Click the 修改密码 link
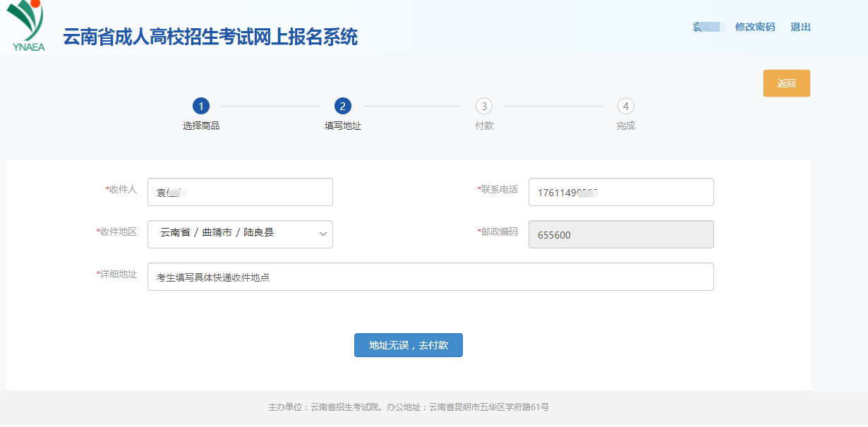Image resolution: width=868 pixels, height=427 pixels. click(x=754, y=27)
